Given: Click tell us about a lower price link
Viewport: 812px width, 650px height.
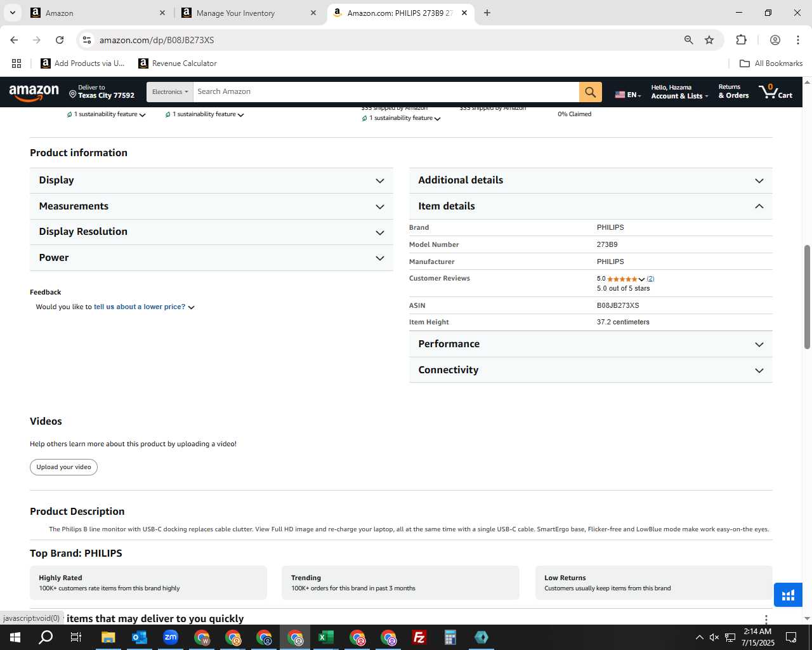Looking at the screenshot, I should (x=140, y=307).
